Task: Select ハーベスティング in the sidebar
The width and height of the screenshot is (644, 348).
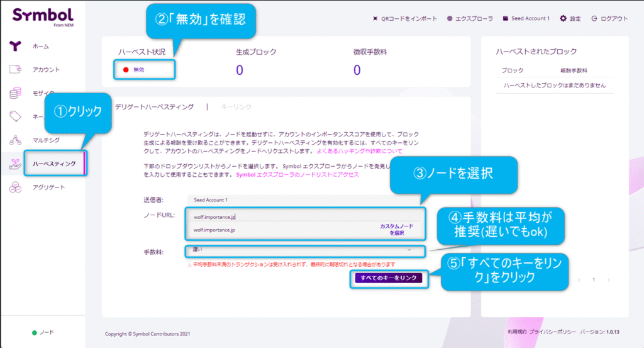Action: pyautogui.click(x=54, y=164)
